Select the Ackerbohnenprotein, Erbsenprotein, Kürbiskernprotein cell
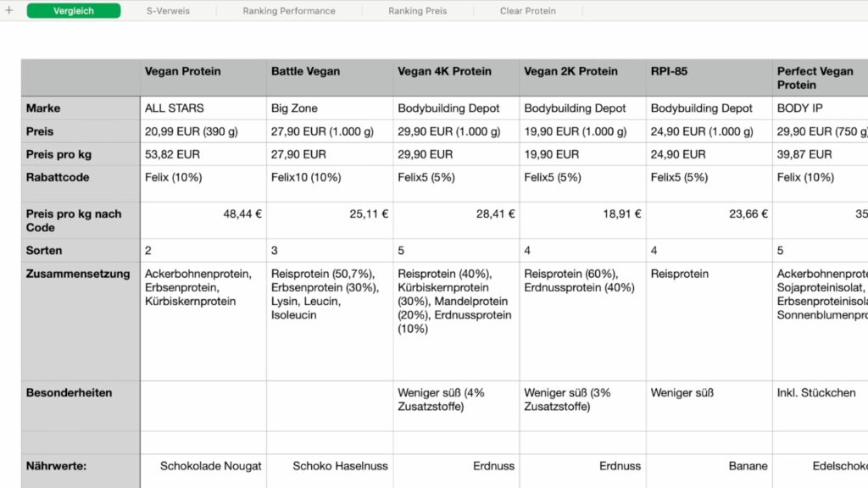Viewport: 868px width, 488px height. tap(203, 321)
